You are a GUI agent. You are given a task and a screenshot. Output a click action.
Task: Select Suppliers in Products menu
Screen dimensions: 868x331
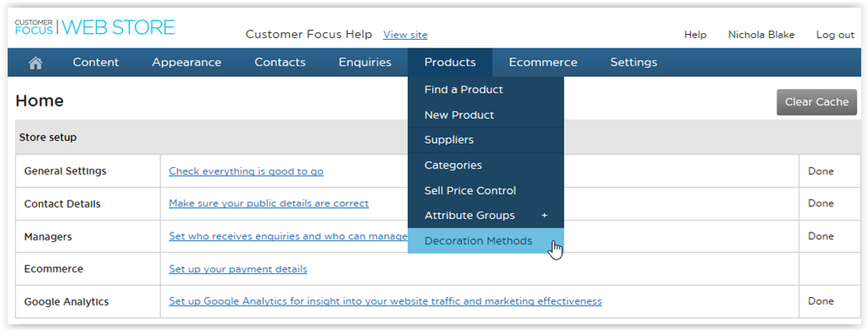(486, 140)
